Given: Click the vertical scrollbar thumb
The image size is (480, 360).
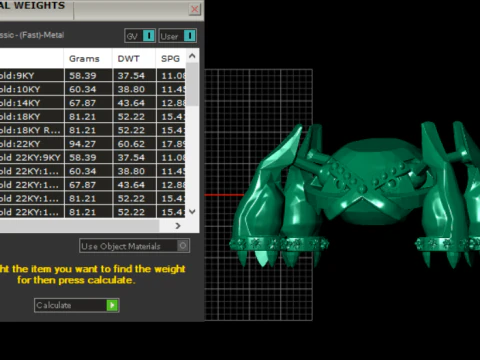Looking at the screenshot, I should pyautogui.click(x=192, y=84).
